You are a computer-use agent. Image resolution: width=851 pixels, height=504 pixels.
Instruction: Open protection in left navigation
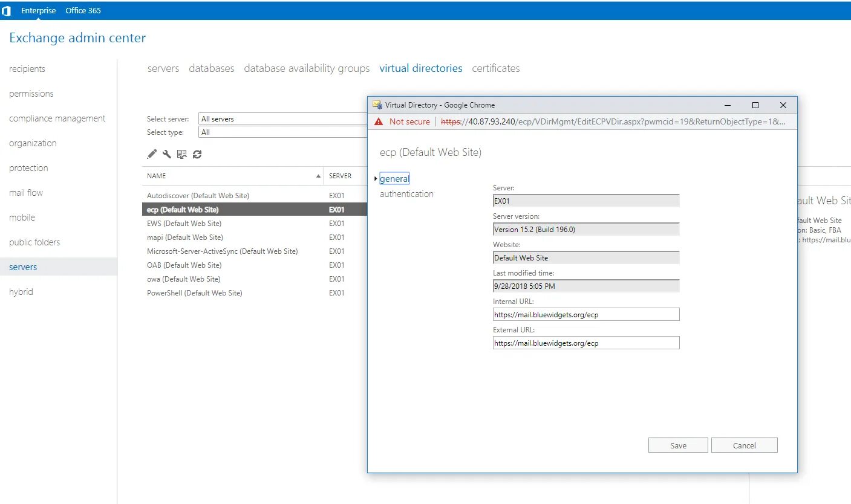tap(28, 168)
